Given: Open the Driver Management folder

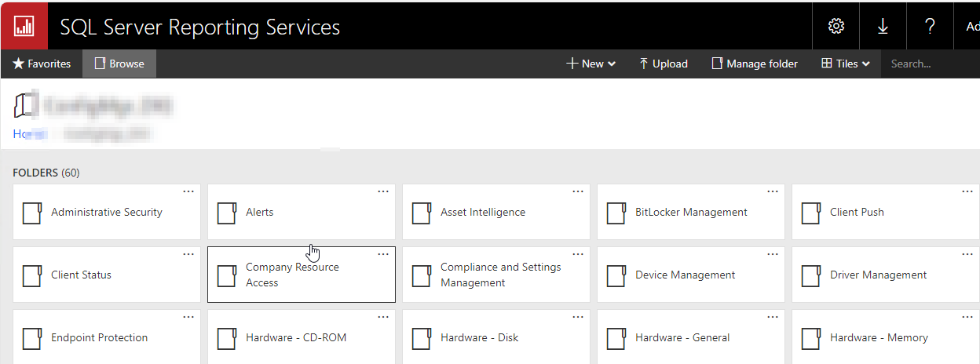Looking at the screenshot, I should pos(886,275).
